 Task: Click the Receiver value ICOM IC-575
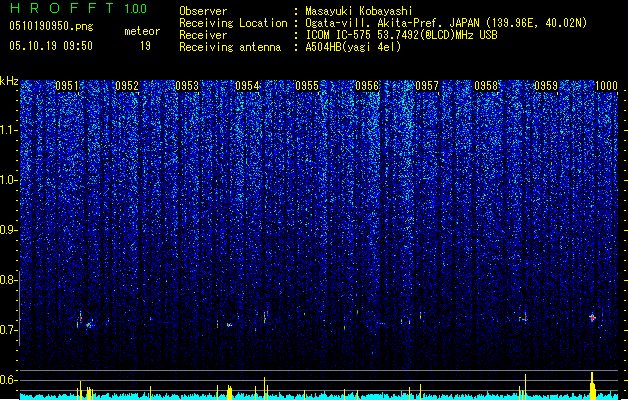point(339,35)
